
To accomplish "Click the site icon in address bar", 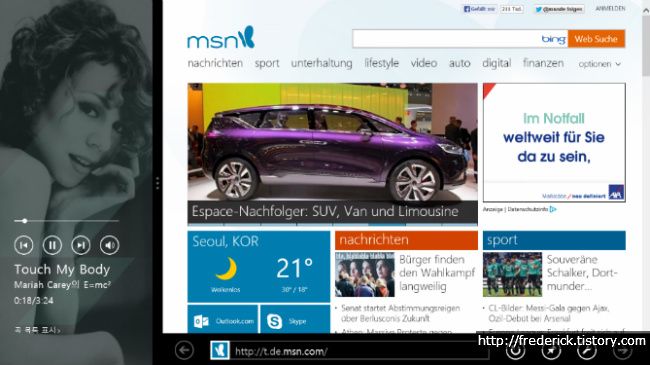I will click(220, 350).
